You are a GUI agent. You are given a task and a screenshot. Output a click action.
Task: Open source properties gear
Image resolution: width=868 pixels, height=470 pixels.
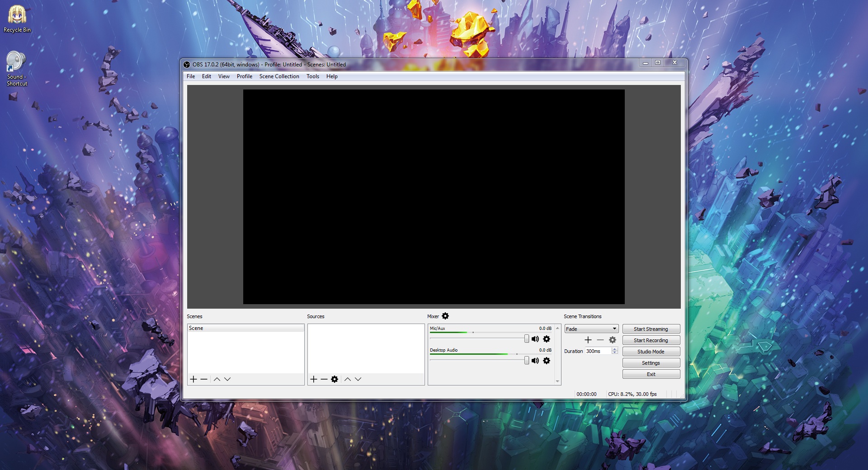(335, 379)
